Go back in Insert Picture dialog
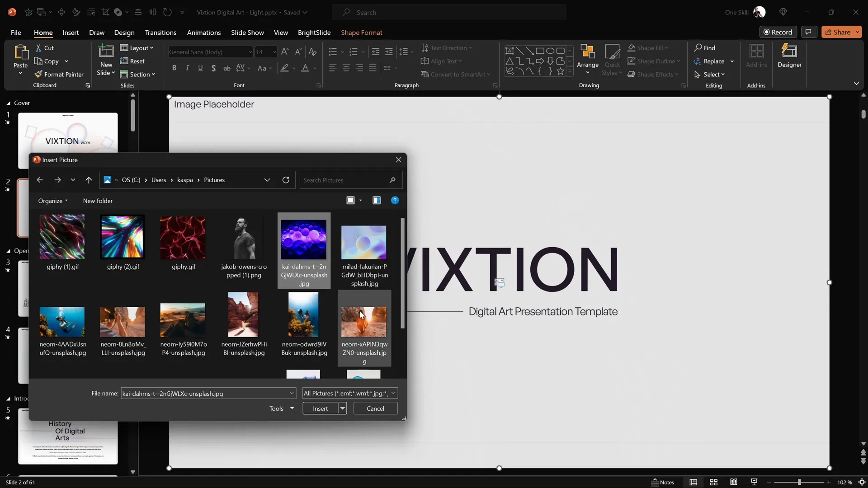This screenshot has height=488, width=868. (40, 180)
